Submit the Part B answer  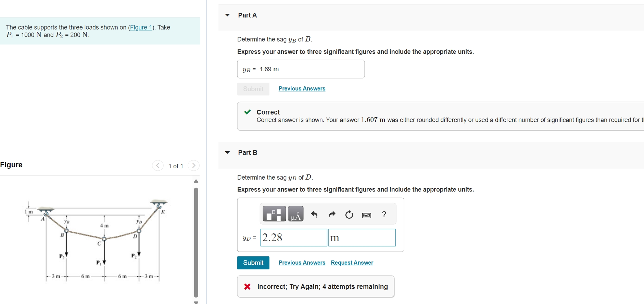[253, 263]
